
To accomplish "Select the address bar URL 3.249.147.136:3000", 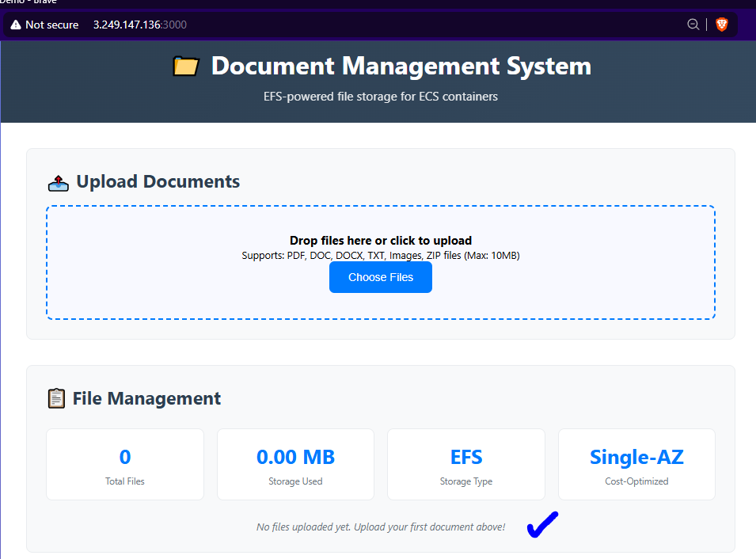I will click(140, 25).
